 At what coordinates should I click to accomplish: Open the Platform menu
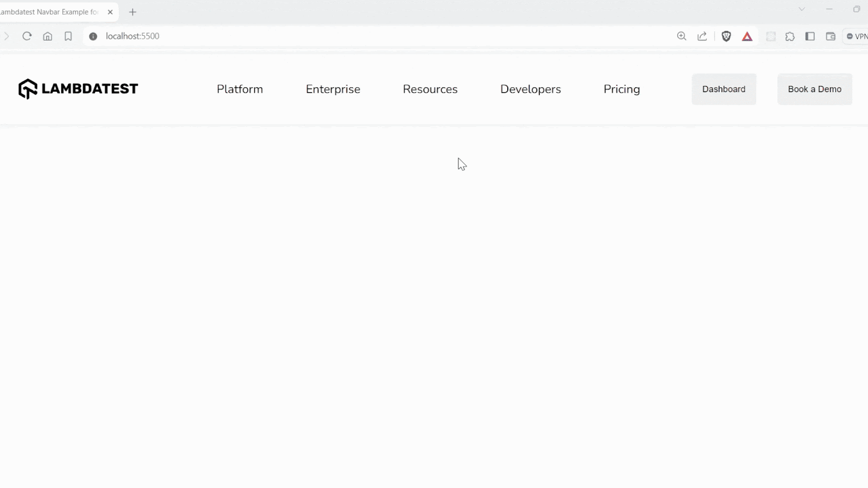240,89
